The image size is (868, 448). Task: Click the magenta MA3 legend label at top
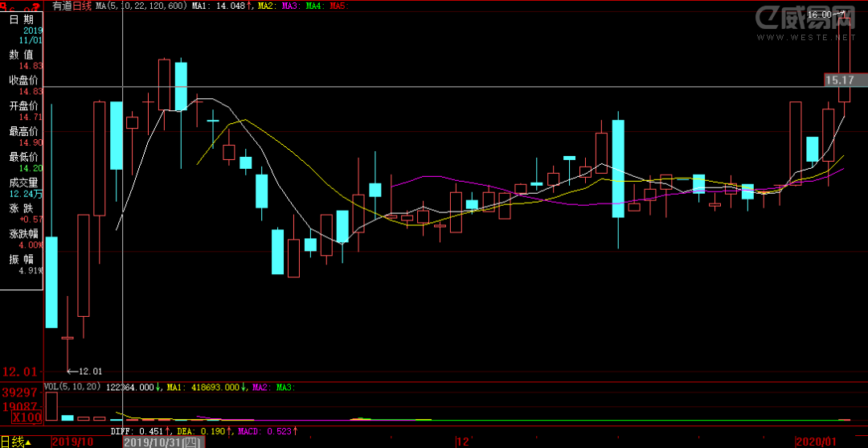(292, 6)
